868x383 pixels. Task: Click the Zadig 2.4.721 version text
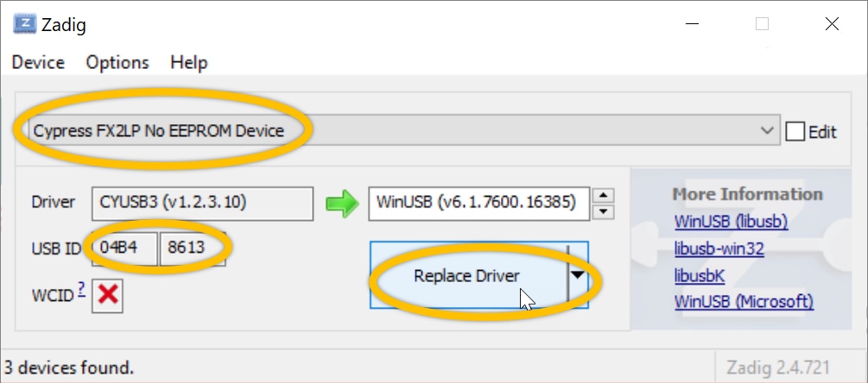778,367
